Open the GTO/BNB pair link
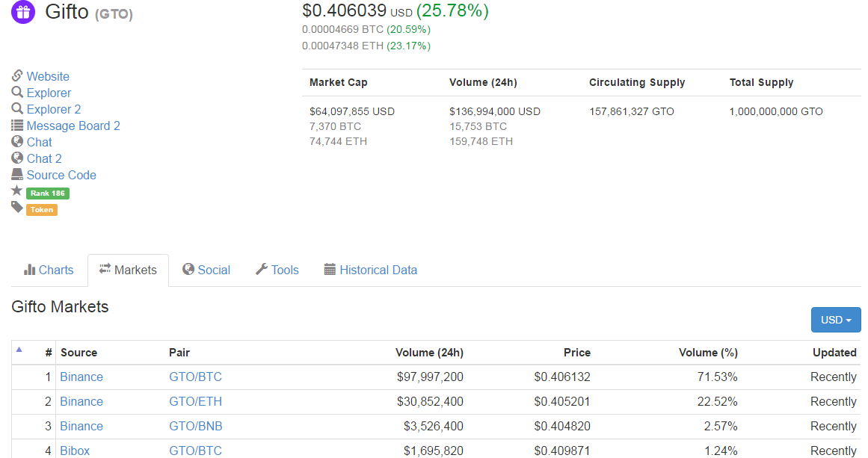This screenshot has width=868, height=458. click(x=195, y=426)
